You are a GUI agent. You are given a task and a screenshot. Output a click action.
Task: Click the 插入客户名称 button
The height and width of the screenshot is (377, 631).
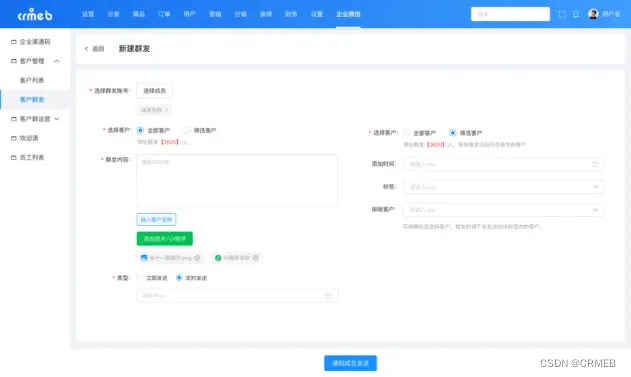(x=156, y=219)
